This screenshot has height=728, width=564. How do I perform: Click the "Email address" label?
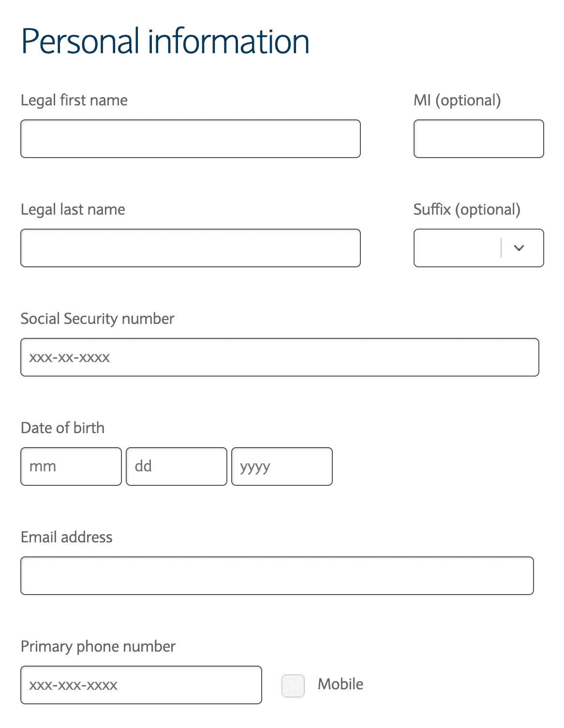click(66, 537)
